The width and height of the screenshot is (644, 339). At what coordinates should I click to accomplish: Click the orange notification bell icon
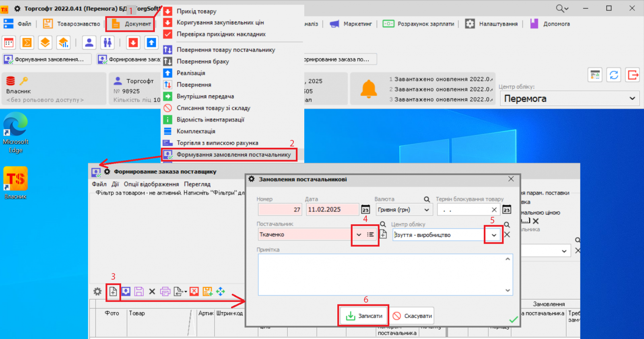[x=368, y=89]
